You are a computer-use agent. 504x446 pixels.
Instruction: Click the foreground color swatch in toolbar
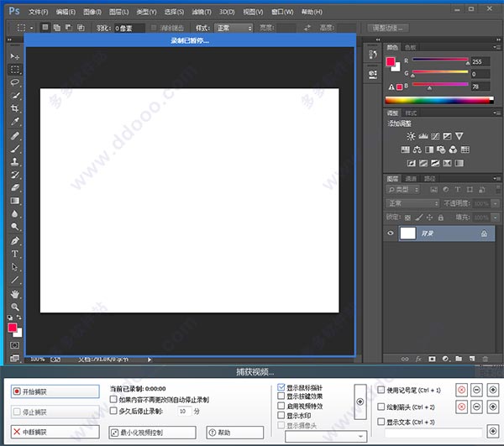pyautogui.click(x=13, y=328)
